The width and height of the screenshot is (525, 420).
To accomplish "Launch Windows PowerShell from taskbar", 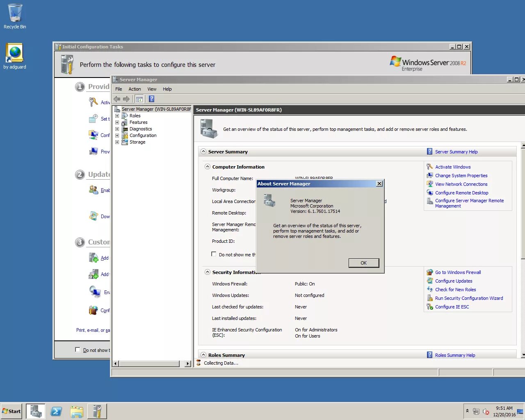I will click(56, 411).
